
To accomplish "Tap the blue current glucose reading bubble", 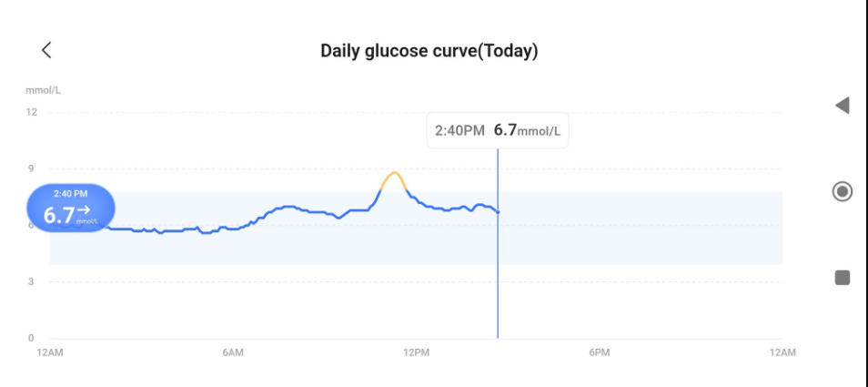I will pyautogui.click(x=70, y=208).
